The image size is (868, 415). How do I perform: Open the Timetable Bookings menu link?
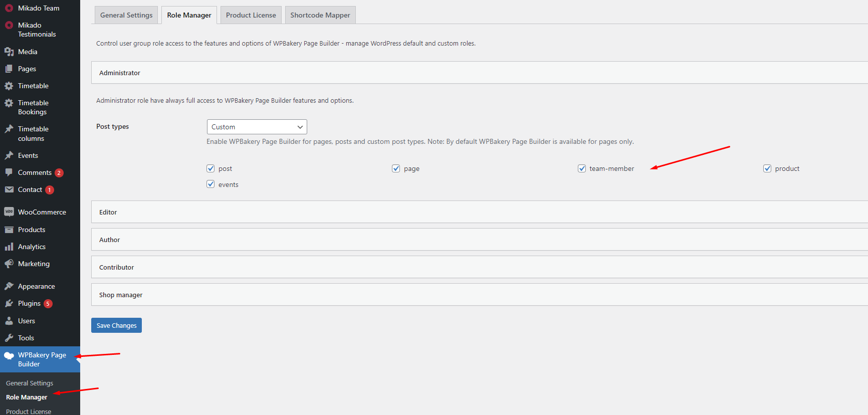[33, 107]
